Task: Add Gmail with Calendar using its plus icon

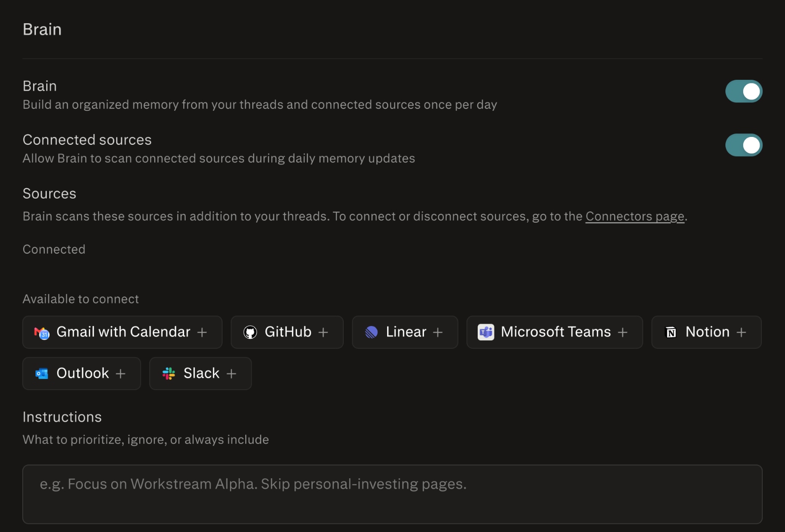Action: pos(202,332)
